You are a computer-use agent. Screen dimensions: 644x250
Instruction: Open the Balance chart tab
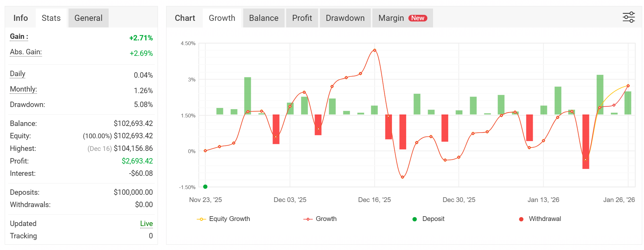(x=264, y=18)
